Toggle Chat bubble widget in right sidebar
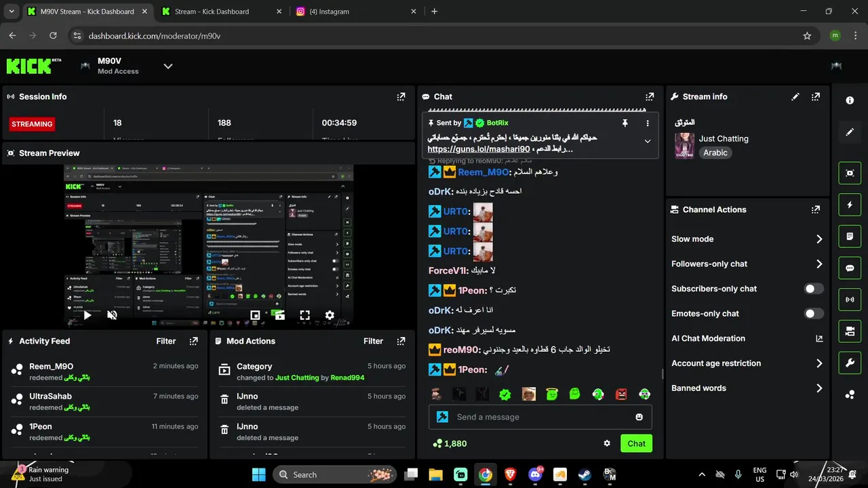Screen dimensions: 868x488 pyautogui.click(x=850, y=268)
